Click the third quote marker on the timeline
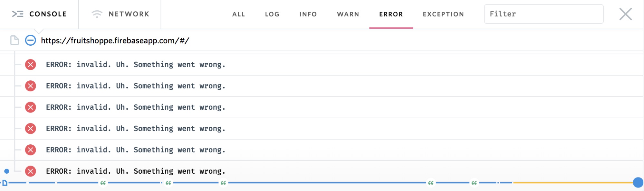 coord(223,183)
